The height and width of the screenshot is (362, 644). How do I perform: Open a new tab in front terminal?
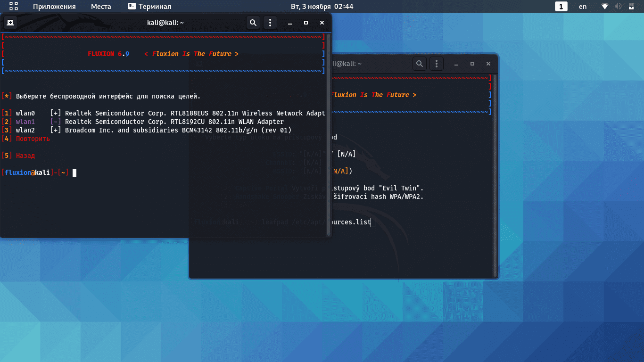(10, 22)
